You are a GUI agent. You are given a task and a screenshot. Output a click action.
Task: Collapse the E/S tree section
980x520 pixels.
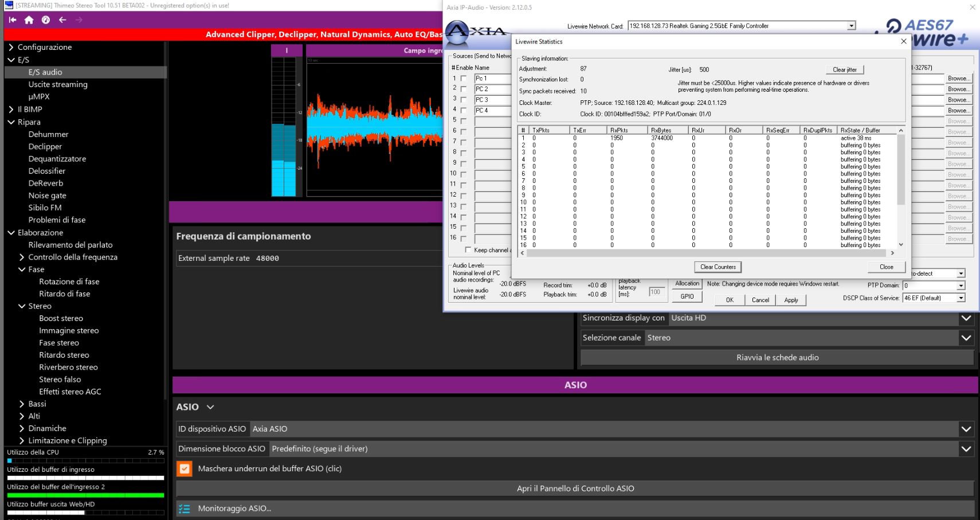11,60
